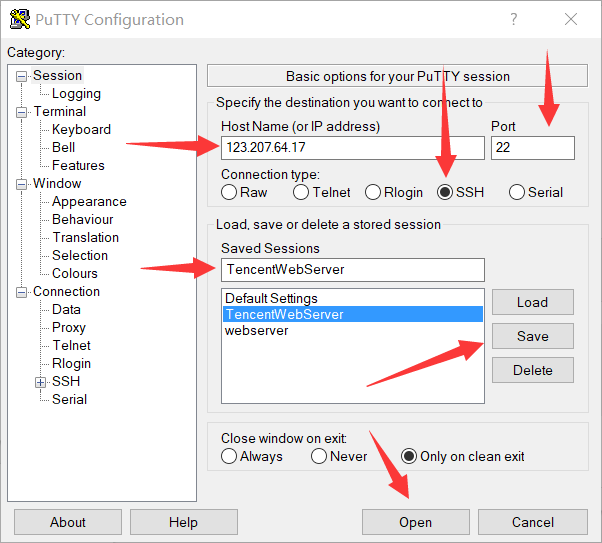Click the question mark help button
Image resolution: width=602 pixels, height=543 pixels.
(x=513, y=19)
